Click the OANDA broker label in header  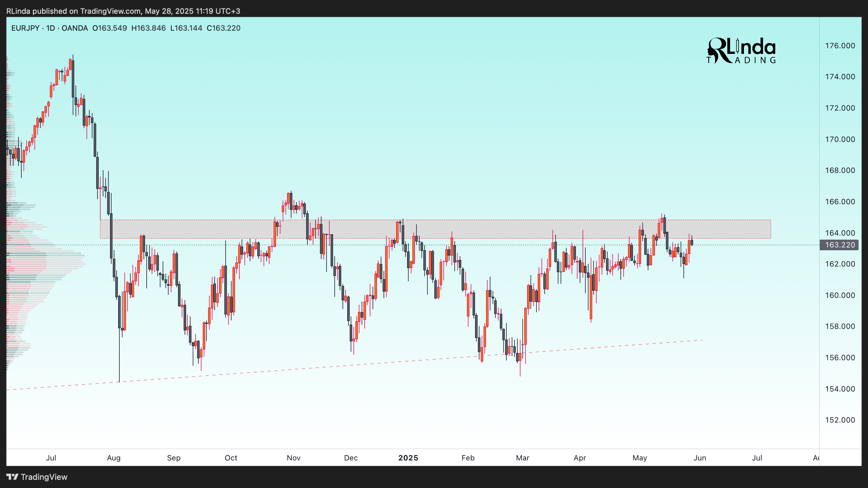75,28
